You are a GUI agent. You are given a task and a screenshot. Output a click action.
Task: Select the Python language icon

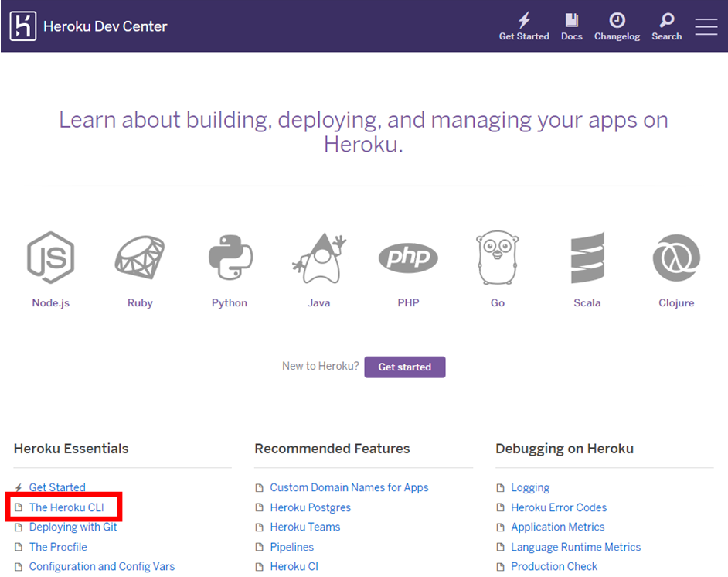230,258
